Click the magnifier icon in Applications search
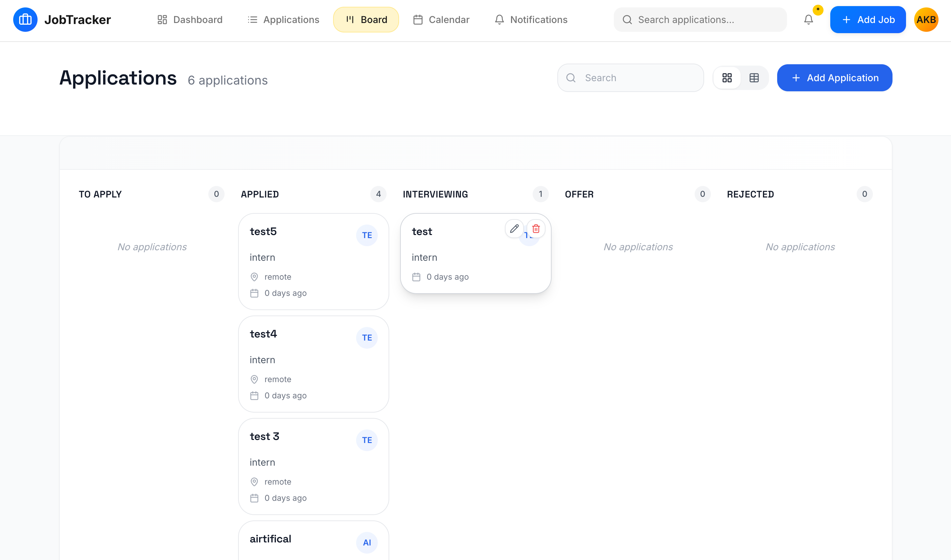Image resolution: width=951 pixels, height=560 pixels. [x=571, y=78]
